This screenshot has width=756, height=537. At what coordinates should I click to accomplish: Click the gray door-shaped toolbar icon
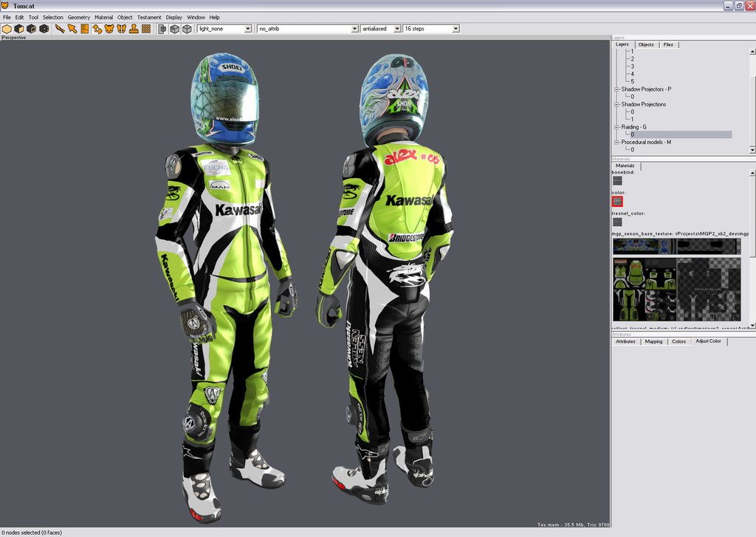click(x=162, y=29)
